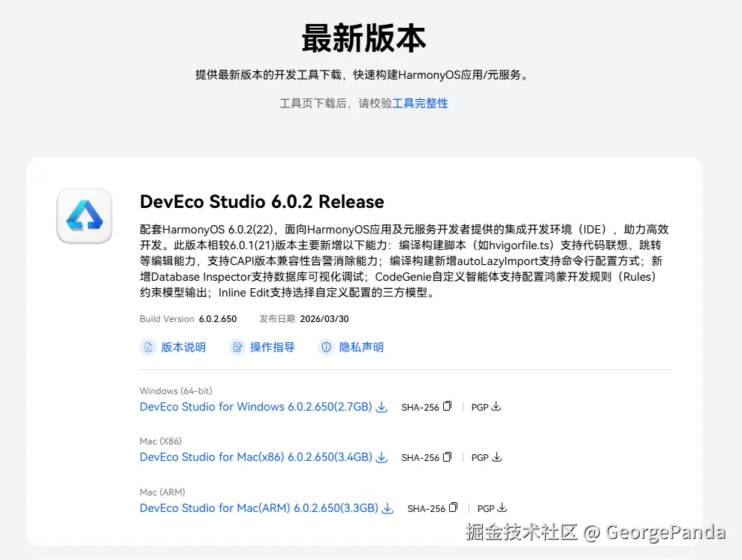Click the SHA-256 text in Windows row
This screenshot has width=742, height=560.
(x=421, y=407)
